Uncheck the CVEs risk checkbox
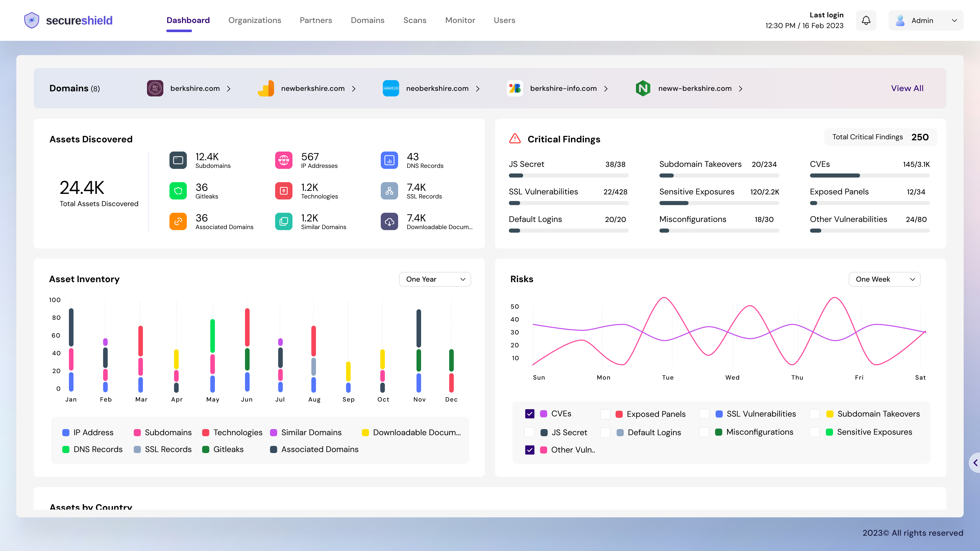 (x=530, y=414)
